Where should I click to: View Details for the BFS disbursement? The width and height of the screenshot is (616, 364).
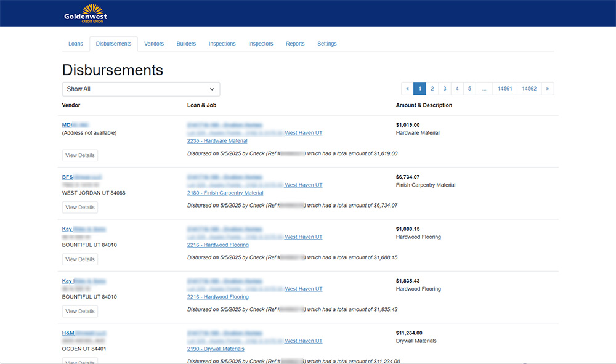point(79,207)
